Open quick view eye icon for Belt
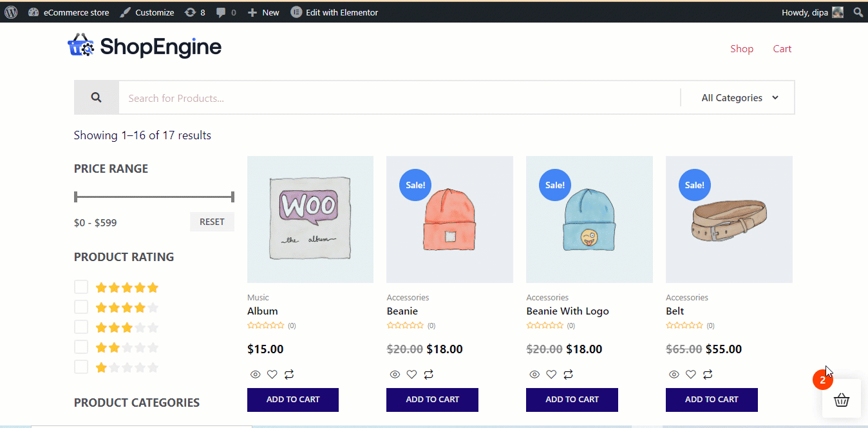Screen dimensions: 868x428 tap(674, 374)
